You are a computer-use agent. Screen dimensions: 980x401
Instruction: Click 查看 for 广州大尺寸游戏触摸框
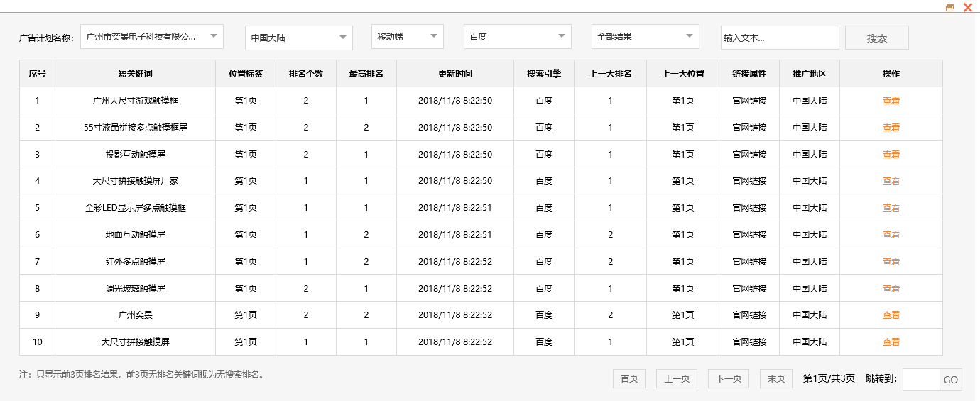[891, 101]
